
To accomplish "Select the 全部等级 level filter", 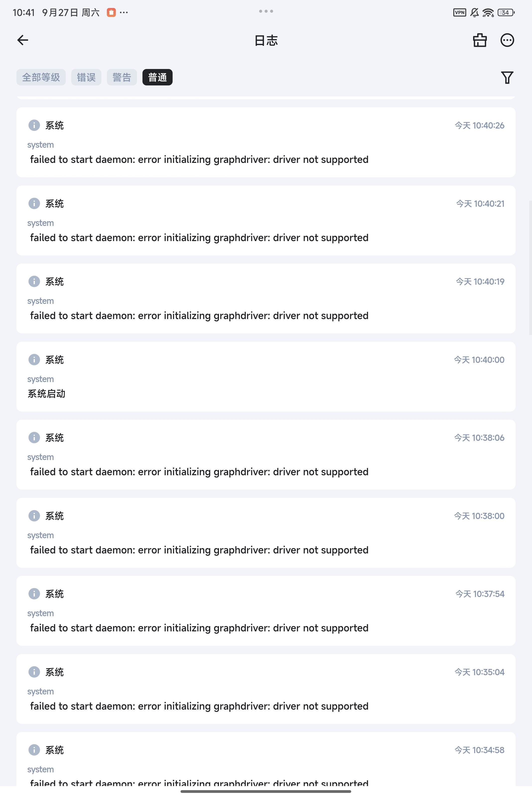I will coord(41,77).
